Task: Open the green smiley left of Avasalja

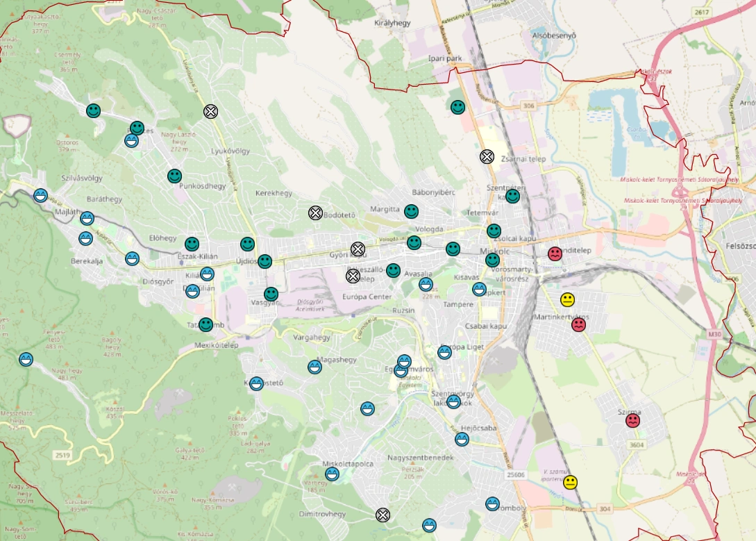Action: click(393, 271)
